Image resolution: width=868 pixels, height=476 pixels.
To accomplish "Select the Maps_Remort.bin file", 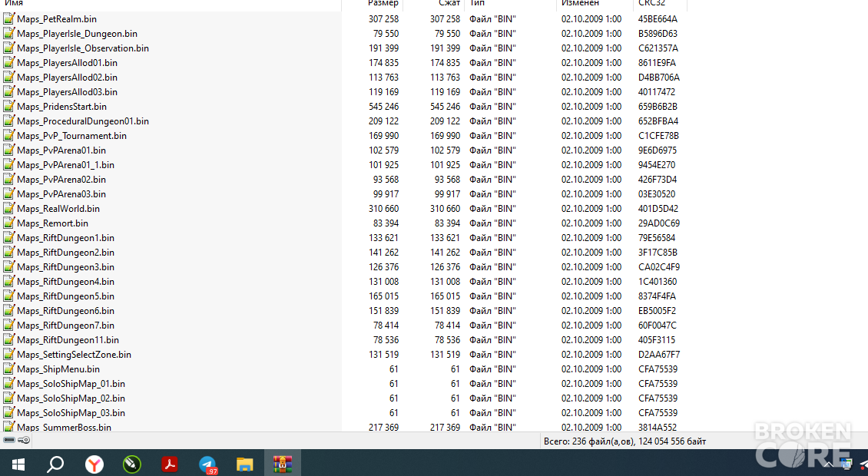I will coord(52,223).
